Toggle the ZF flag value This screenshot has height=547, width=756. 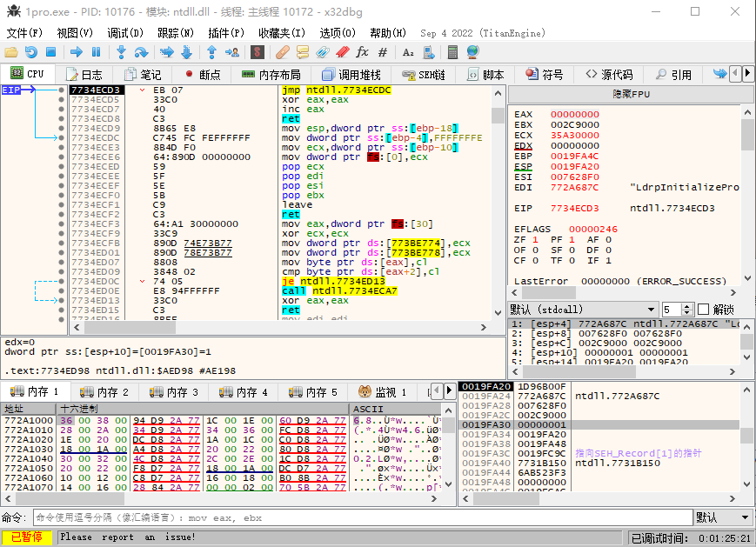coord(535,239)
